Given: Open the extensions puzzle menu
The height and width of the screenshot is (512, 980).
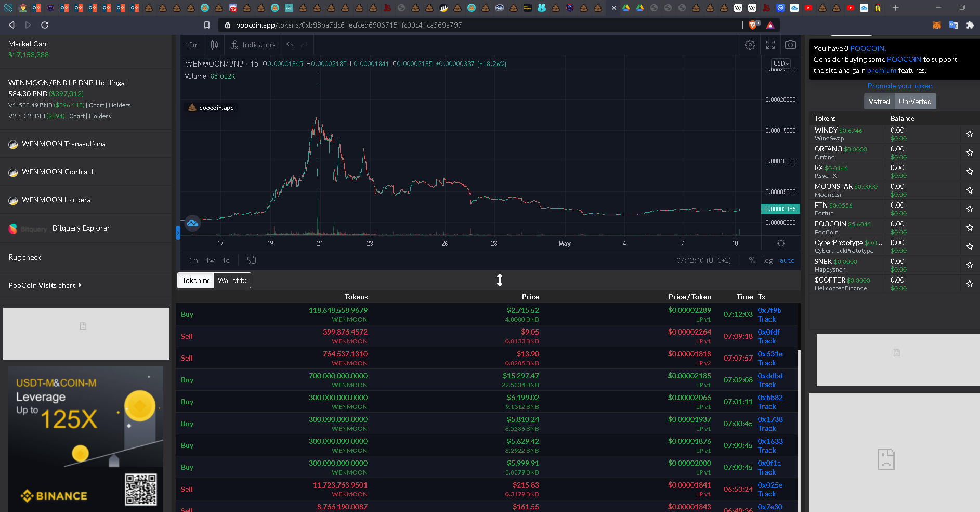Looking at the screenshot, I should [970, 25].
